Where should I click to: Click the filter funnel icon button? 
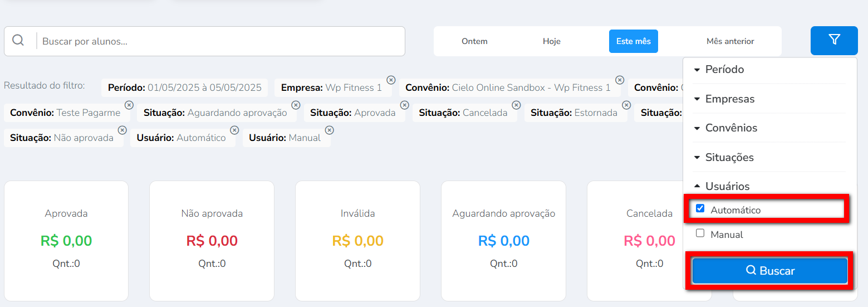[x=834, y=40]
